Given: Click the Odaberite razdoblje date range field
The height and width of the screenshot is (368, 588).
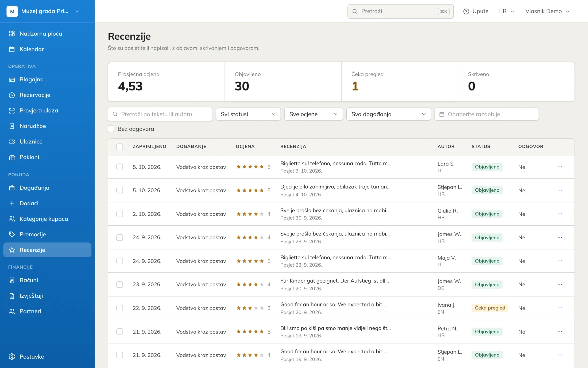Looking at the screenshot, I should (x=486, y=114).
